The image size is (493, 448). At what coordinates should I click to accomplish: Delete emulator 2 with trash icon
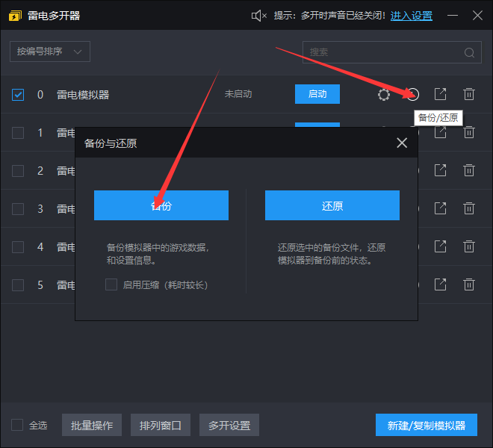469,170
